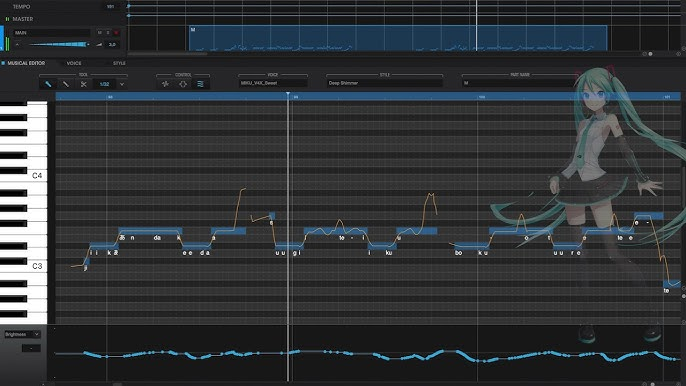The height and width of the screenshot is (386, 686).
Task: Switch to the VOICE tab
Action: [x=74, y=63]
